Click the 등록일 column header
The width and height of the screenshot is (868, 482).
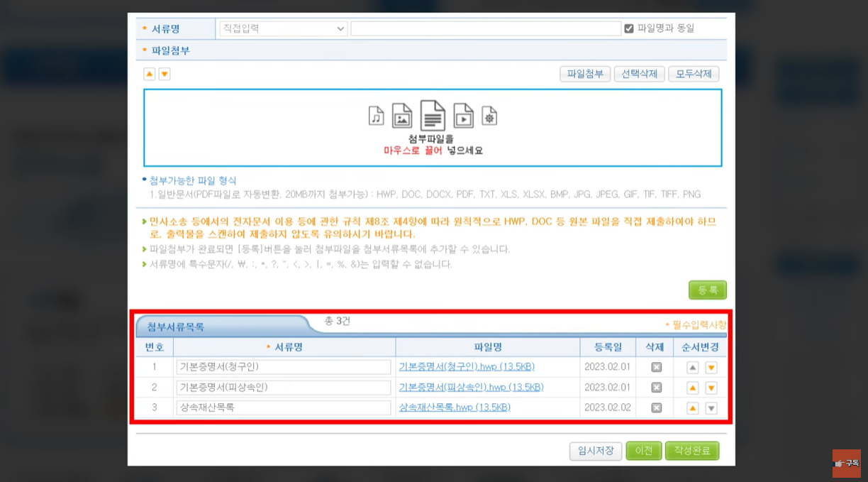point(608,347)
